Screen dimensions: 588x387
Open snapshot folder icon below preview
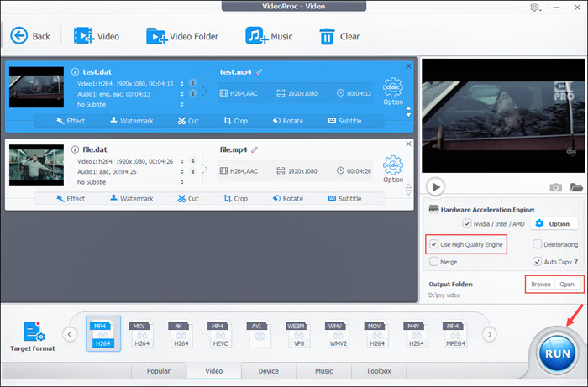click(x=576, y=187)
